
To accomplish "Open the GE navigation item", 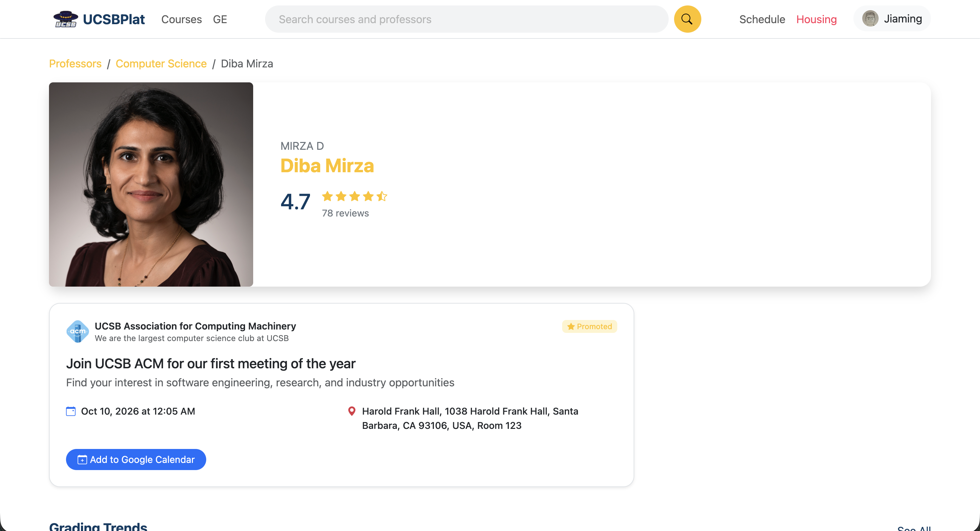I will point(220,19).
